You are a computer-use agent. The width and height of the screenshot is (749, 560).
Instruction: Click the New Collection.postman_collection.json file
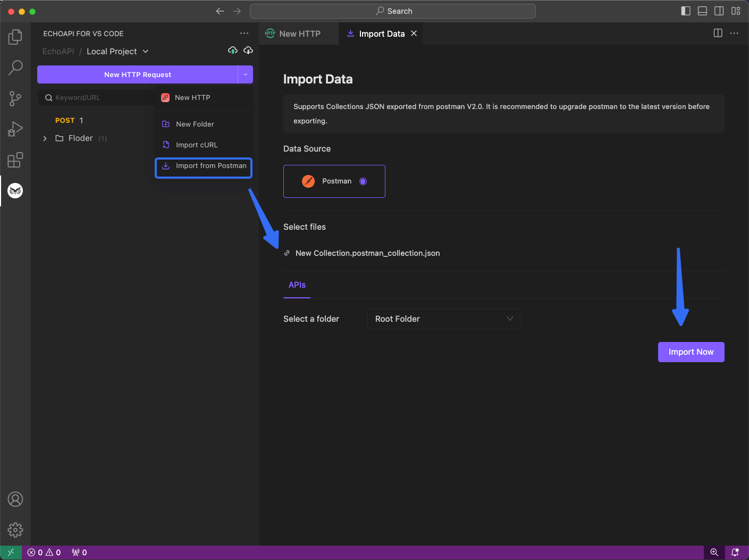pos(368,253)
